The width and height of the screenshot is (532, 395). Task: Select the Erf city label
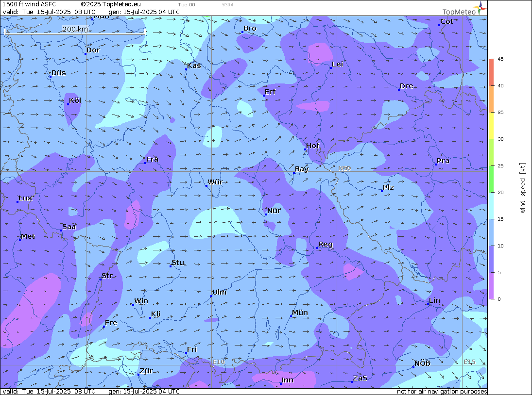click(270, 92)
